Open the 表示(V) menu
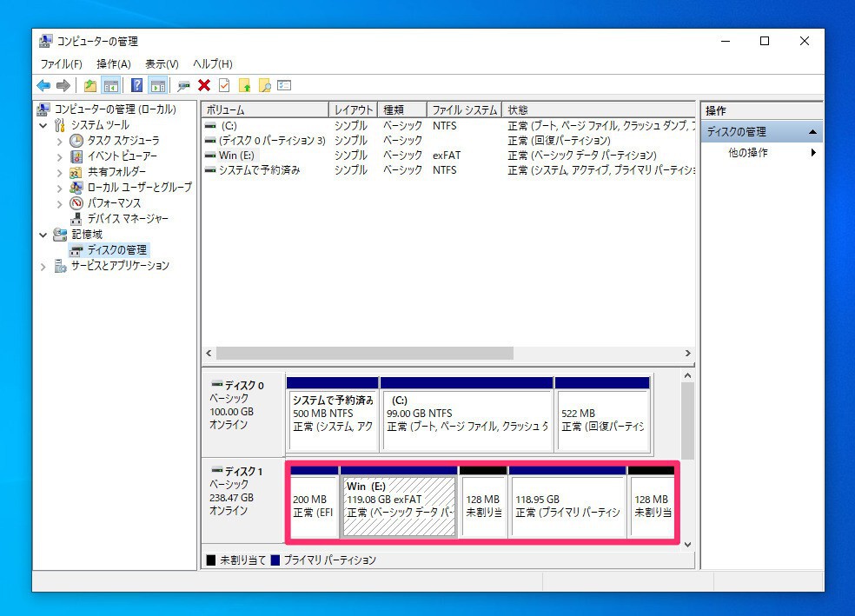The height and width of the screenshot is (616, 855). tap(162, 64)
